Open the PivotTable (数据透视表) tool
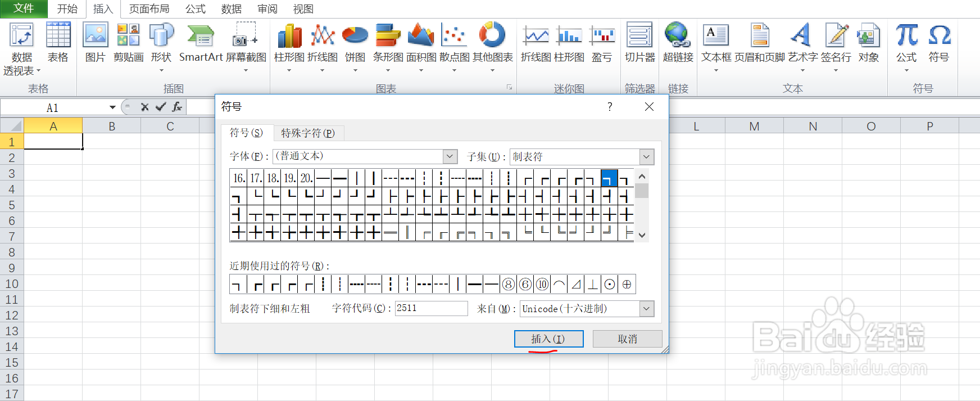 click(22, 49)
